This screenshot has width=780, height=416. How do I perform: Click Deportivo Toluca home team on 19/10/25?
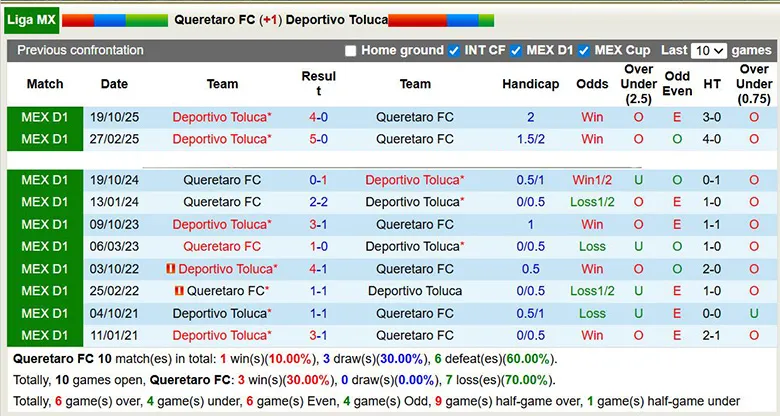(x=221, y=117)
